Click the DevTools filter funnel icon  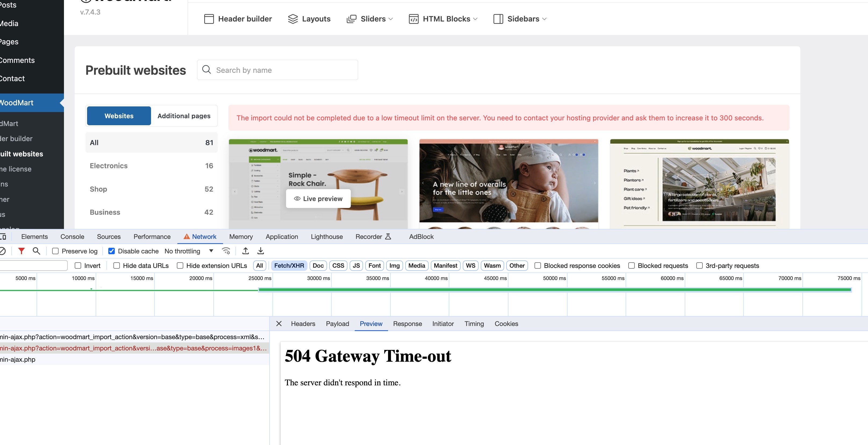(x=21, y=251)
